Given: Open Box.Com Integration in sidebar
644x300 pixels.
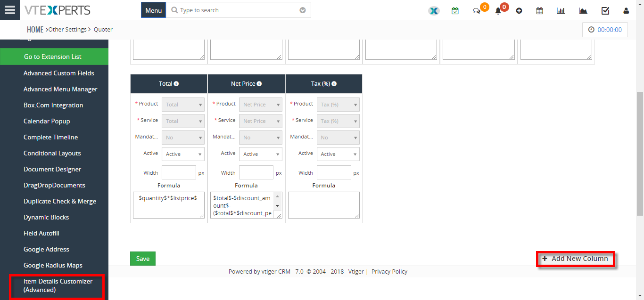Looking at the screenshot, I should click(53, 105).
